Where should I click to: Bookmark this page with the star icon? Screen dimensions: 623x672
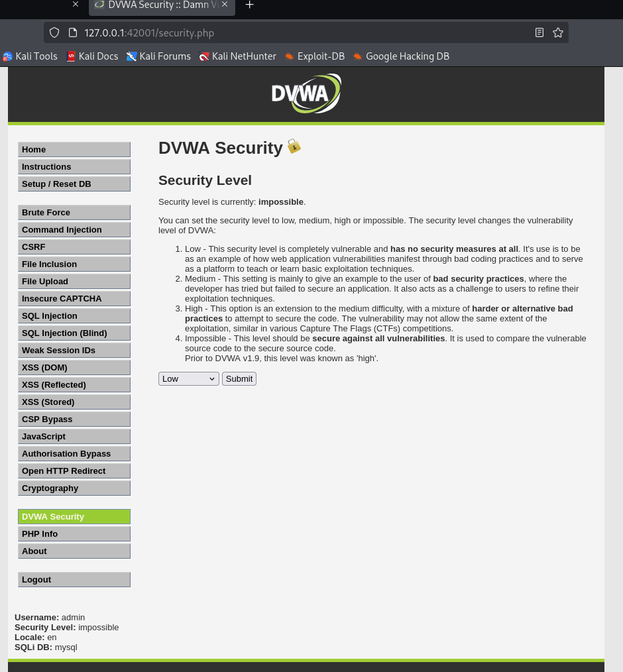[558, 32]
